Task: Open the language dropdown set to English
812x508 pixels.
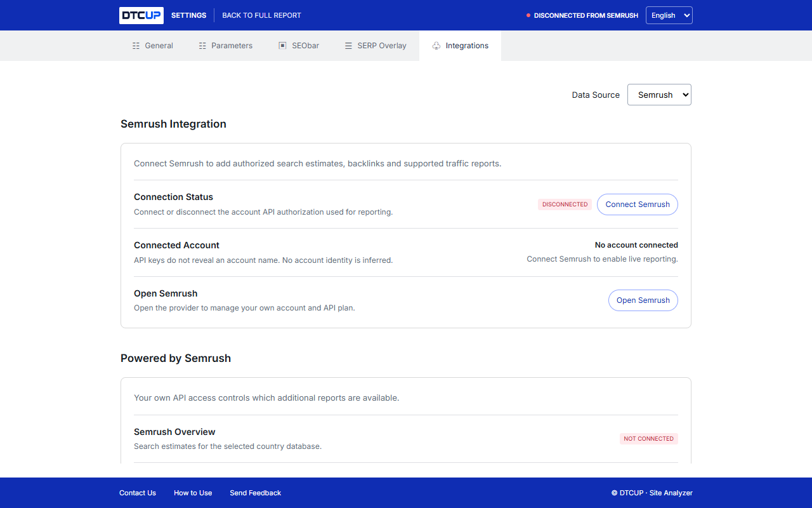Action: [x=669, y=15]
